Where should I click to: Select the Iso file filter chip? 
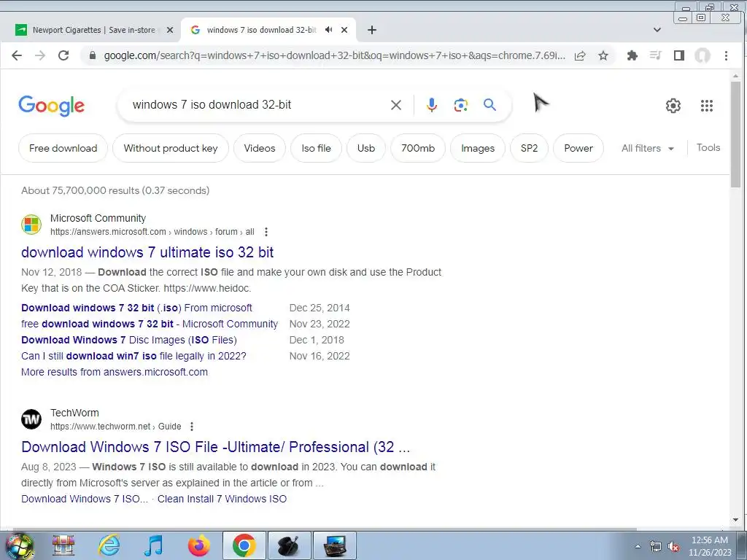[x=317, y=148]
